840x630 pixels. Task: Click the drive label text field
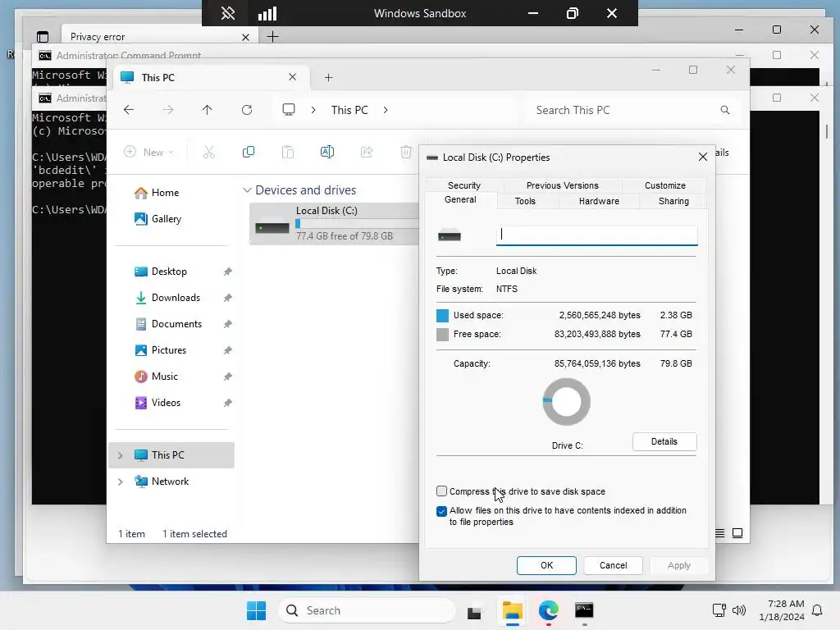(x=597, y=235)
